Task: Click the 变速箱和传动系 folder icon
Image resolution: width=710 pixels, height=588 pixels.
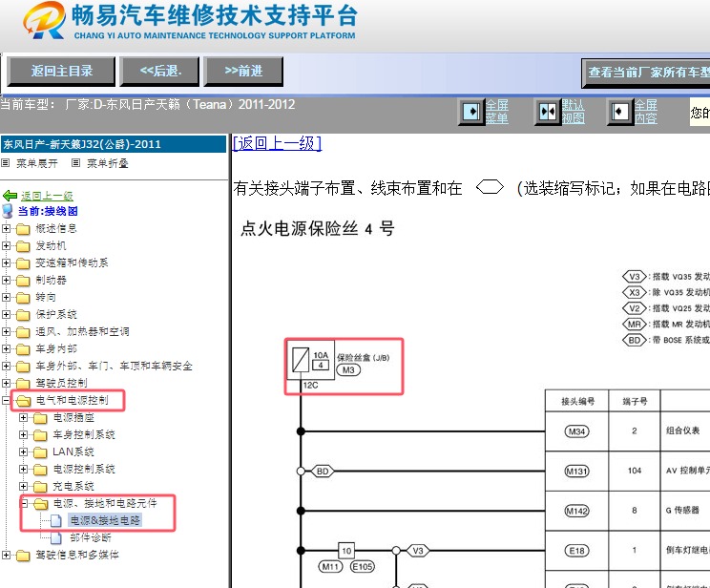Action: (x=23, y=263)
